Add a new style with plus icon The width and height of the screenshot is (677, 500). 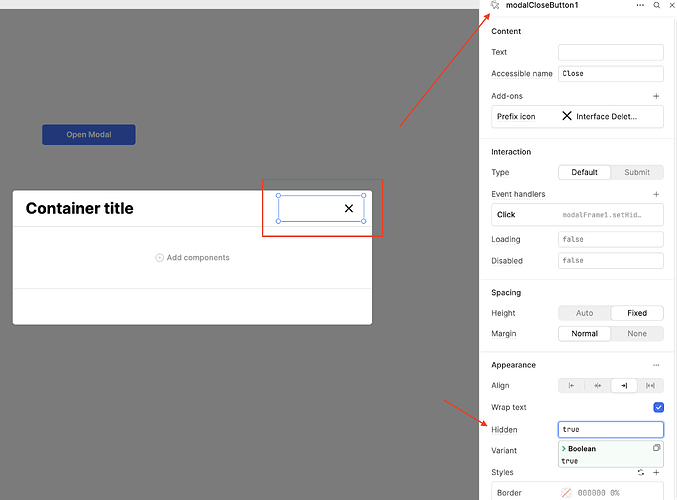pyautogui.click(x=656, y=472)
